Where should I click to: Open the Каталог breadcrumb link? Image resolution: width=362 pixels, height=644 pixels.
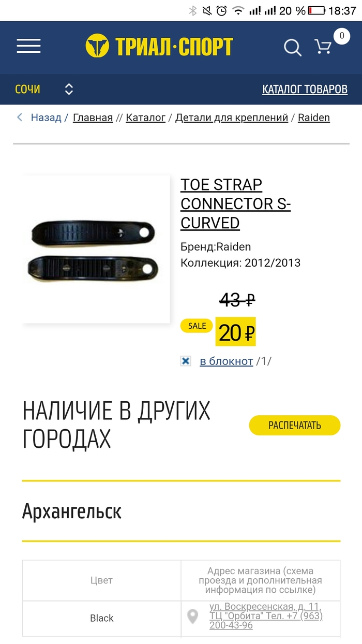click(x=145, y=118)
